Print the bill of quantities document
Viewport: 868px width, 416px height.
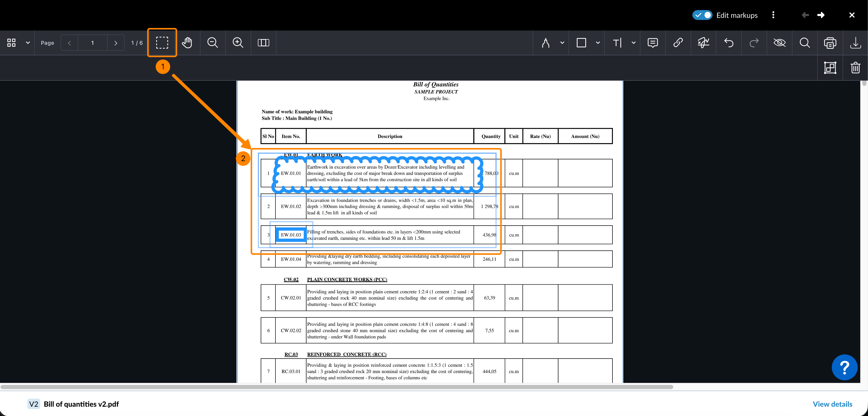(x=830, y=42)
